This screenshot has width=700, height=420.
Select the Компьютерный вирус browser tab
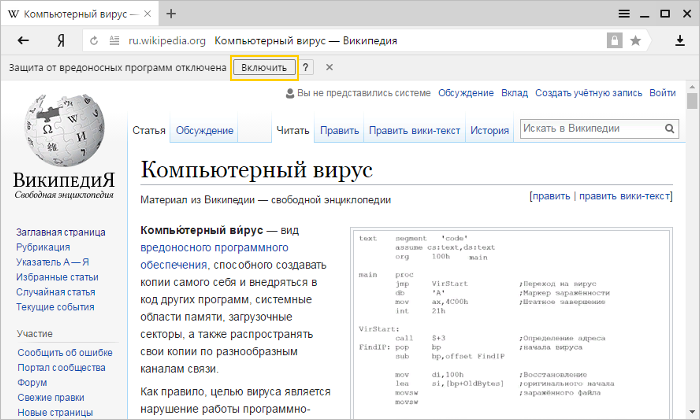(79, 14)
